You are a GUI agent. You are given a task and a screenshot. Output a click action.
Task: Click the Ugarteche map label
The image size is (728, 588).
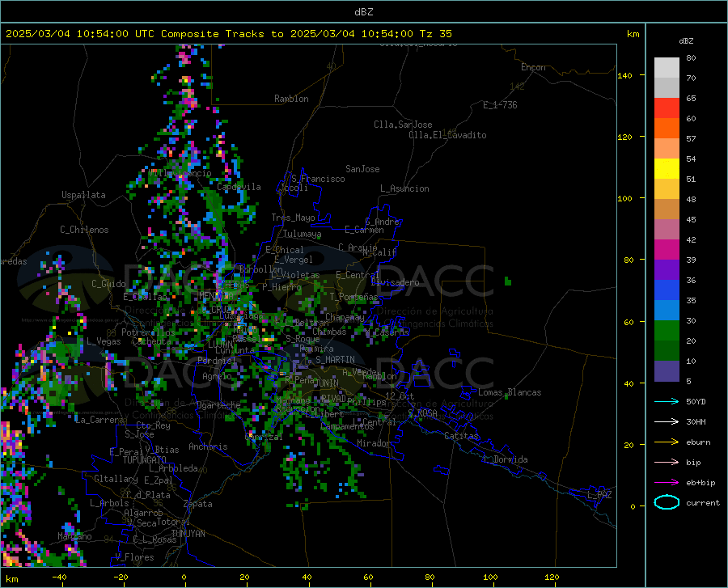pos(218,405)
